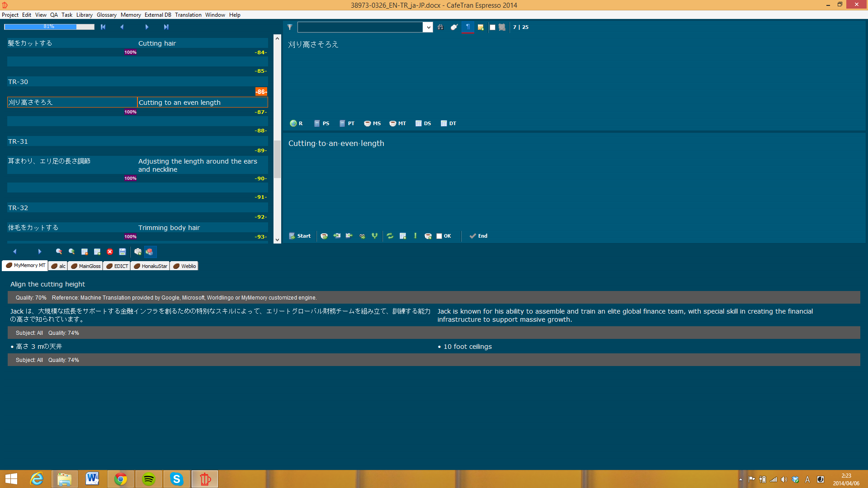Toggle the paragraph marks icon

[468, 27]
